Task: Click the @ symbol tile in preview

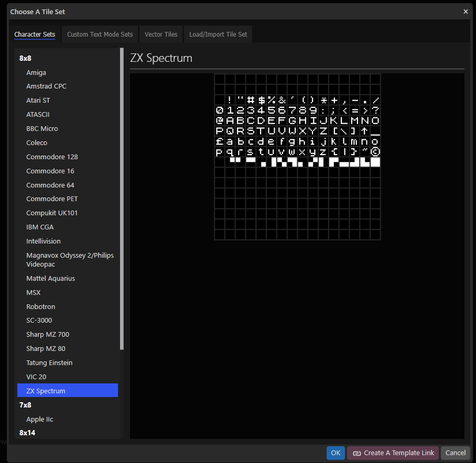Action: pos(220,120)
